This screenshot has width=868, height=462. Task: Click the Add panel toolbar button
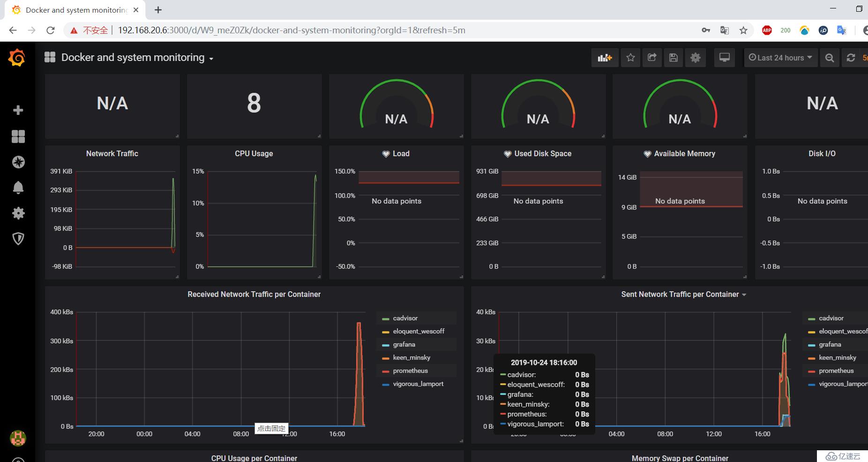click(x=605, y=58)
